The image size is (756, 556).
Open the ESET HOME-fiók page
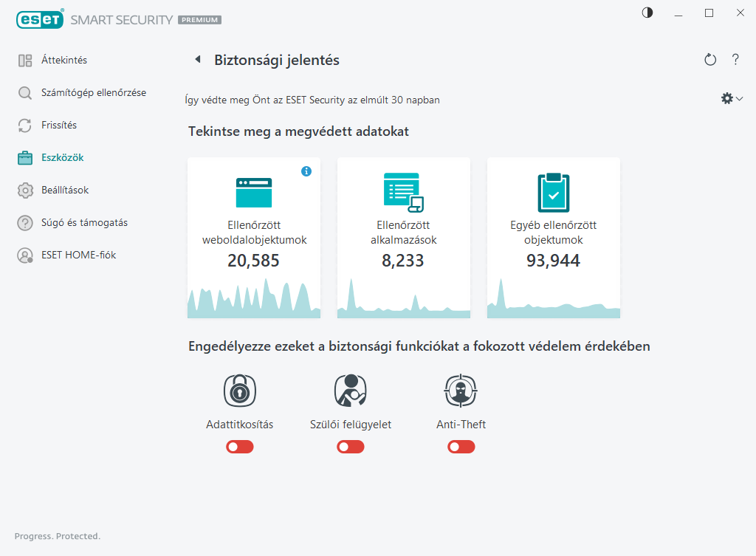78,255
